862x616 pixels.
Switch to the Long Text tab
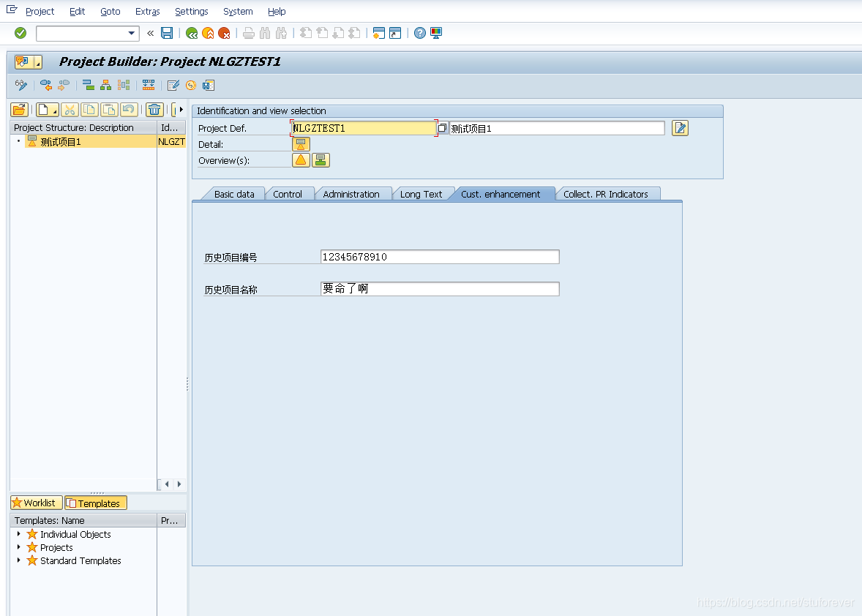pyautogui.click(x=421, y=194)
